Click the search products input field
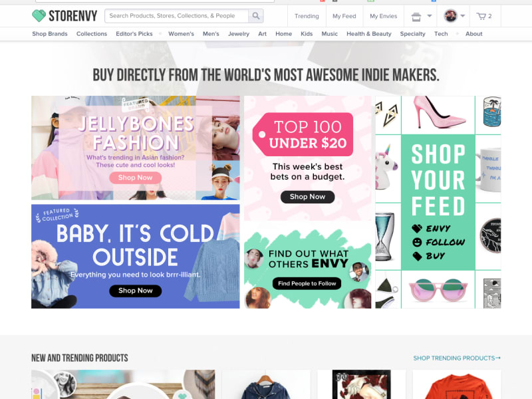Image resolution: width=532 pixels, height=399 pixels. 176,16
